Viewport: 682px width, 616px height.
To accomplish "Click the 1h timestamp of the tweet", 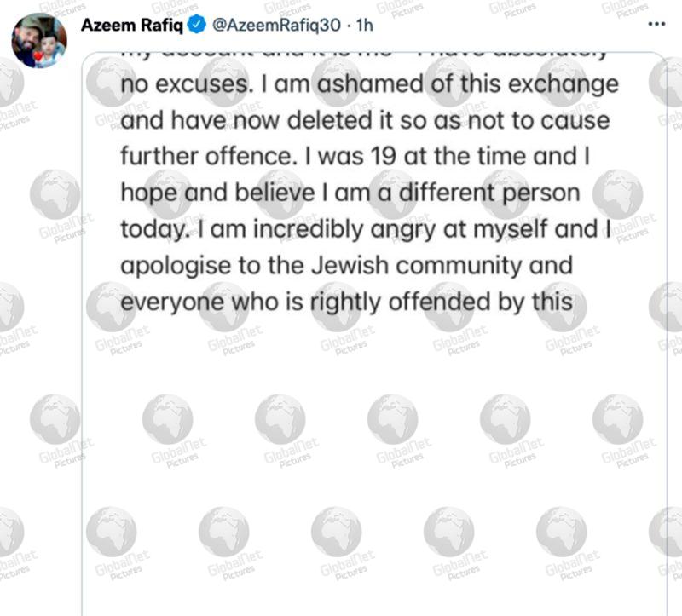I will tap(365, 25).
